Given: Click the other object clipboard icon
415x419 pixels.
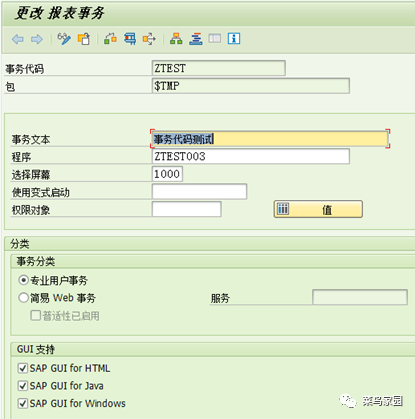Looking at the screenshot, I should [x=84, y=39].
